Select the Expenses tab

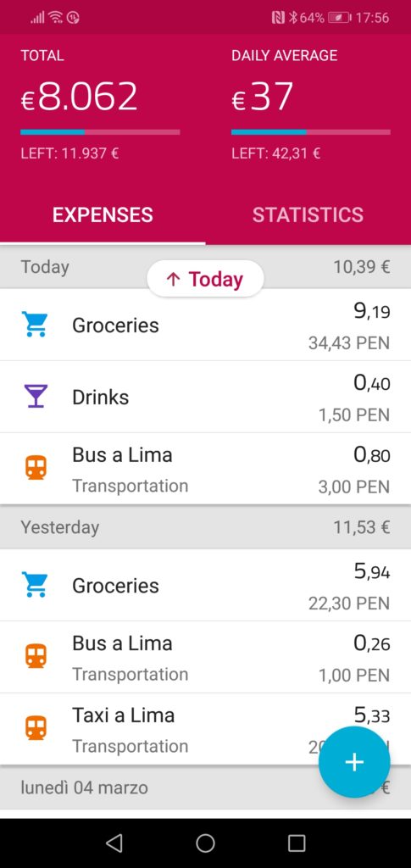(103, 214)
